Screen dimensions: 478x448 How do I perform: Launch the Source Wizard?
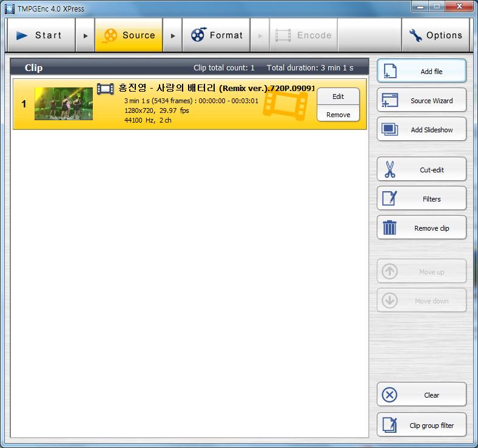pos(422,100)
